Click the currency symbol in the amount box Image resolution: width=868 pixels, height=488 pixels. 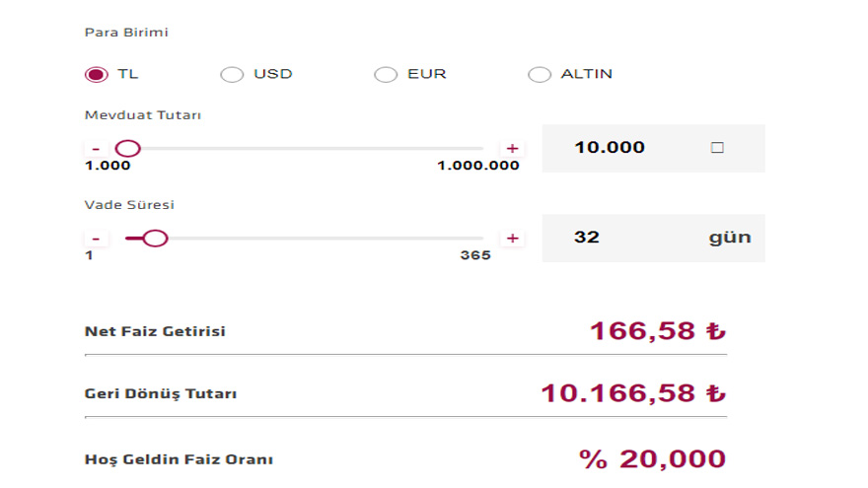[x=717, y=148]
